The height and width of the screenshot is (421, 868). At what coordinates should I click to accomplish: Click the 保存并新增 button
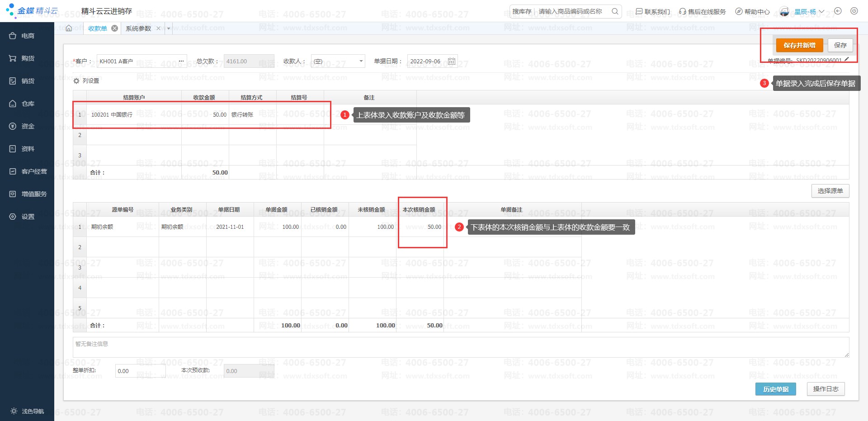click(x=799, y=45)
